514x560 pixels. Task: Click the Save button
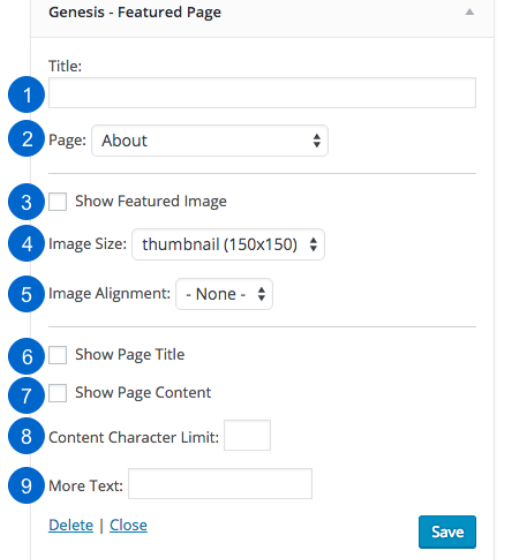[447, 532]
